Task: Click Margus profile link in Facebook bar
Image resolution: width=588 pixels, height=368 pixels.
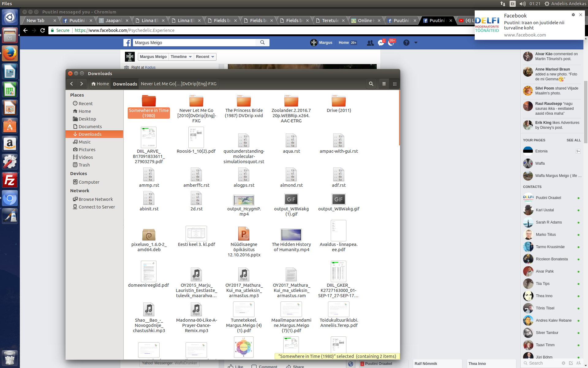Action: [x=322, y=43]
